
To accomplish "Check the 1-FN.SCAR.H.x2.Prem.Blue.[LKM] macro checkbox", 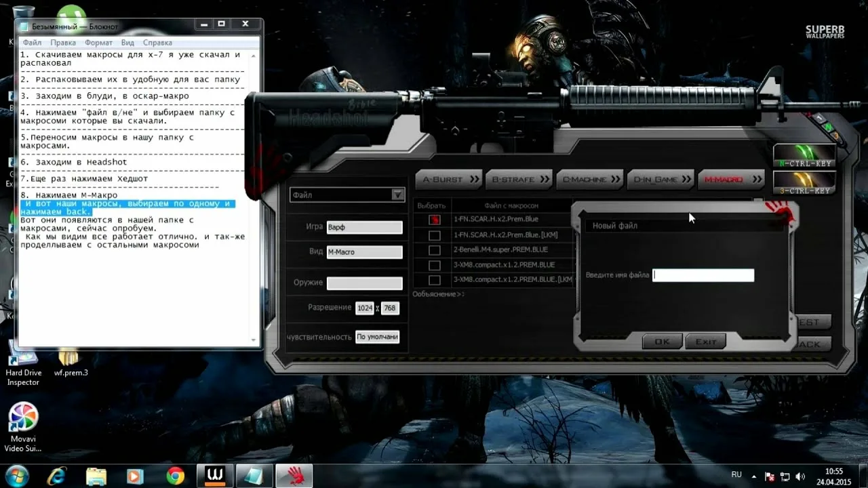I will (434, 235).
